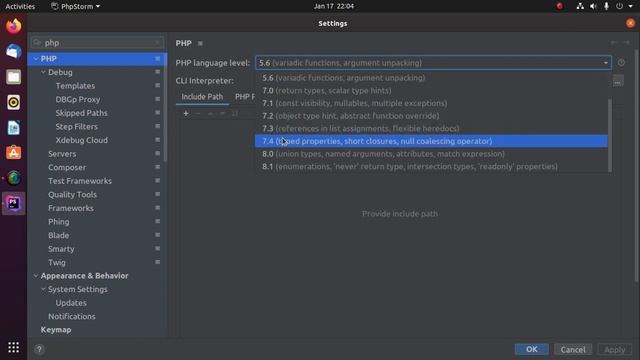
Task: Open DBGp Proxy settings
Action: [x=78, y=99]
